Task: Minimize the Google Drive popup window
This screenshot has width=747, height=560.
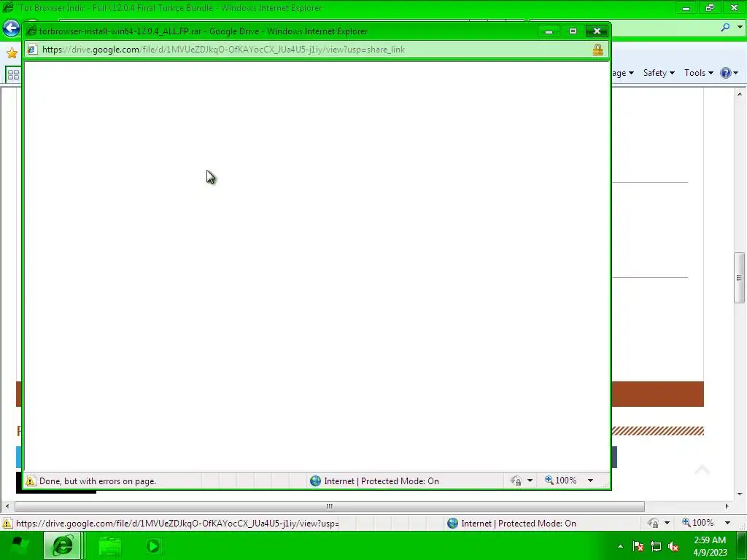Action: (x=549, y=31)
